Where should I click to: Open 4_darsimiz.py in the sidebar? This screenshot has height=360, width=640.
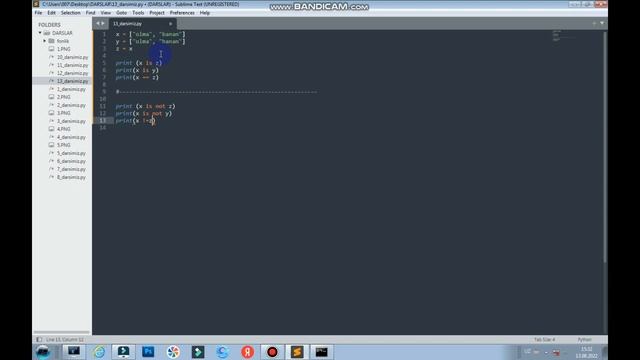tap(71, 137)
